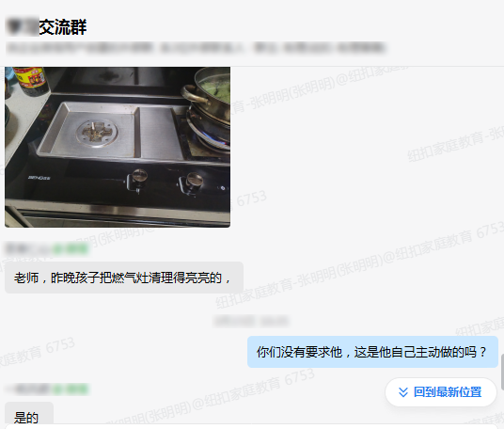Click green tag beside the first sender name

coord(71,249)
